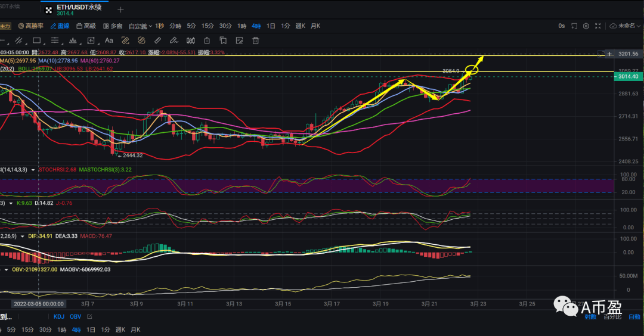This screenshot has height=336, width=644.
Task: Click the 2022-03-05 00:00:00 date label
Action: (x=39, y=304)
